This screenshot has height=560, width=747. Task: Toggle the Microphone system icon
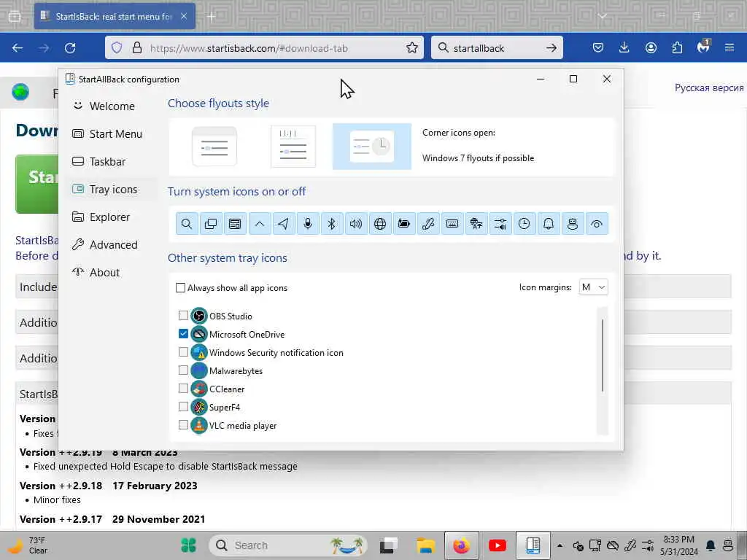pyautogui.click(x=308, y=224)
